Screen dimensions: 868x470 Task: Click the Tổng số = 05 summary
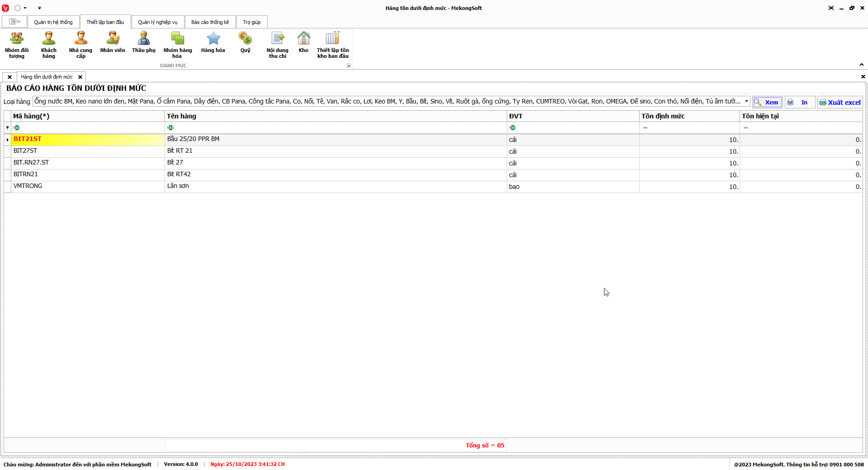click(485, 446)
